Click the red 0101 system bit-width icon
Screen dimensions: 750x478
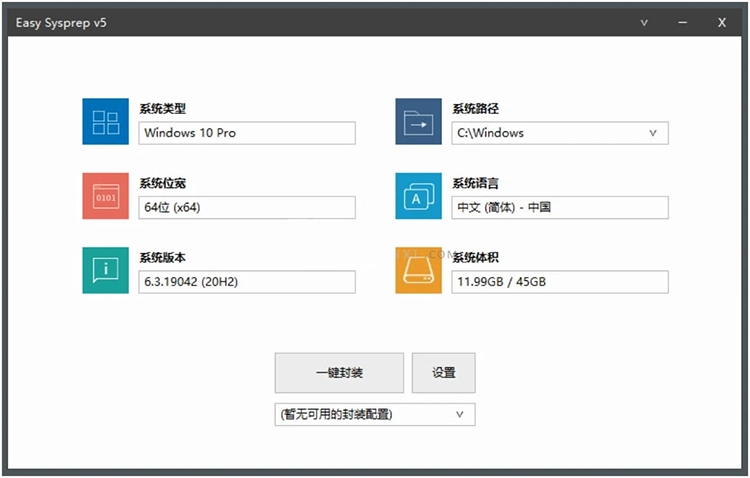tap(105, 196)
